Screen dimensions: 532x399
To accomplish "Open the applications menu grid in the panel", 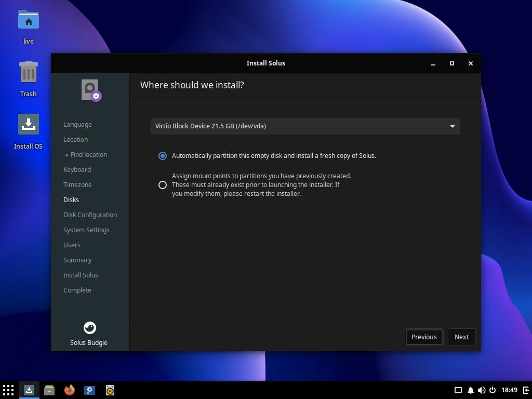I will pos(8,390).
